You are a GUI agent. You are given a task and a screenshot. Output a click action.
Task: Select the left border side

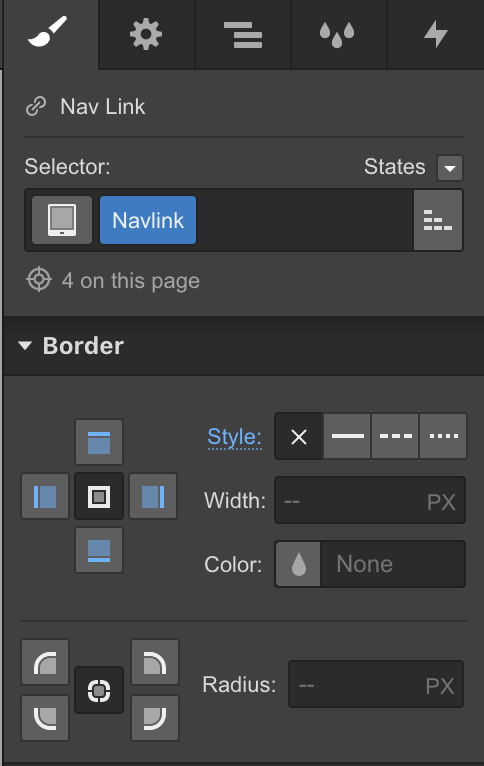45,496
